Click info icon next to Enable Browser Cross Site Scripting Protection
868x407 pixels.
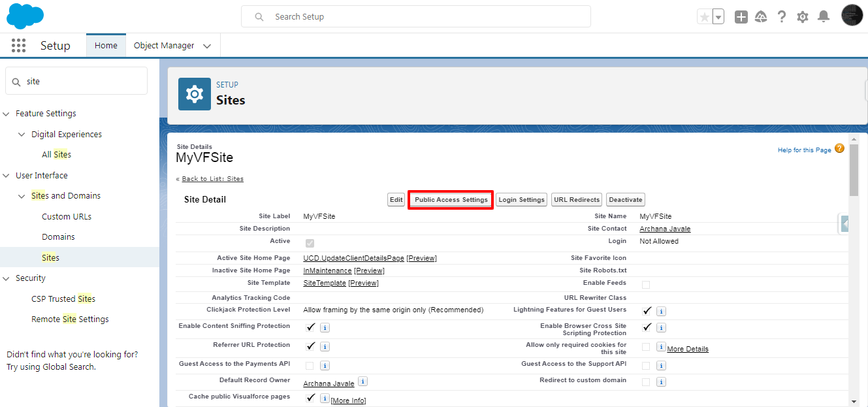(661, 327)
